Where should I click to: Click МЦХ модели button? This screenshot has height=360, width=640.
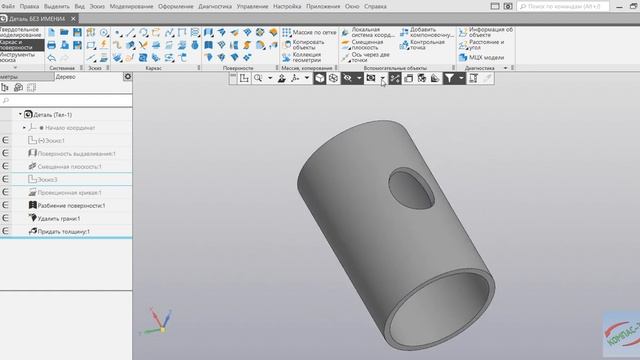tap(481, 58)
